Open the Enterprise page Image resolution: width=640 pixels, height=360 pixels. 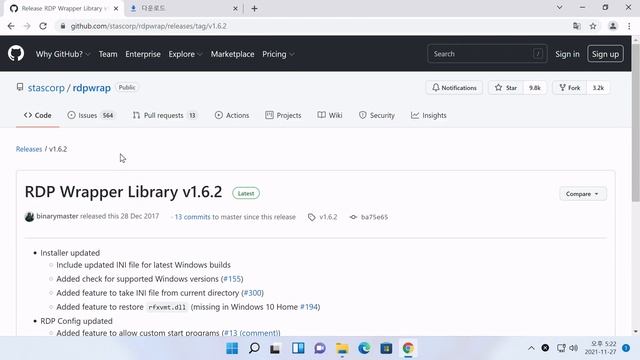(143, 54)
